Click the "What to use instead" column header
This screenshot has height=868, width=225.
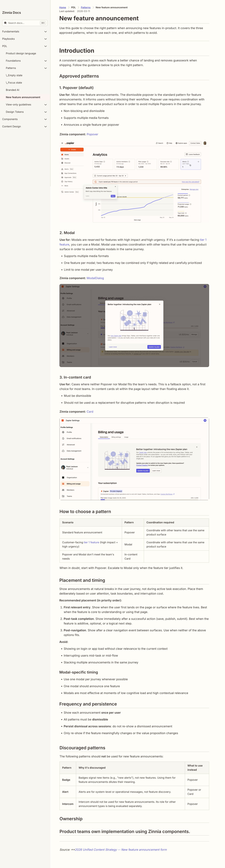tap(197, 768)
